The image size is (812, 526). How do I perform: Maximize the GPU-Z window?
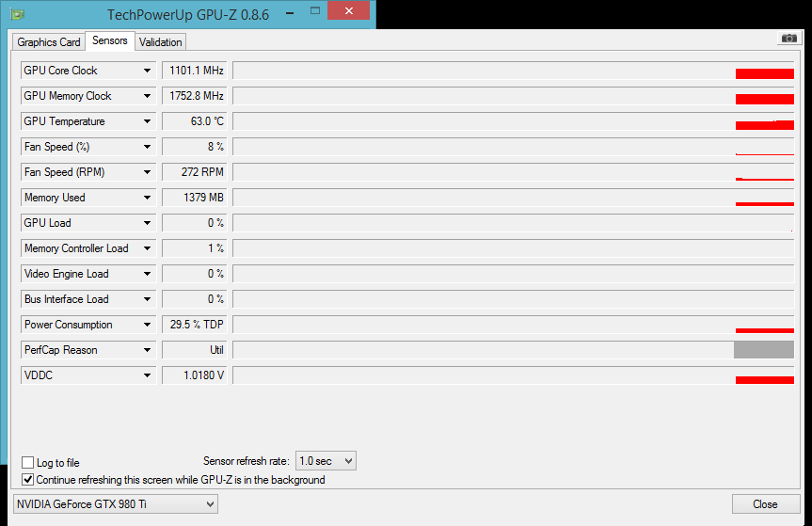pos(315,11)
